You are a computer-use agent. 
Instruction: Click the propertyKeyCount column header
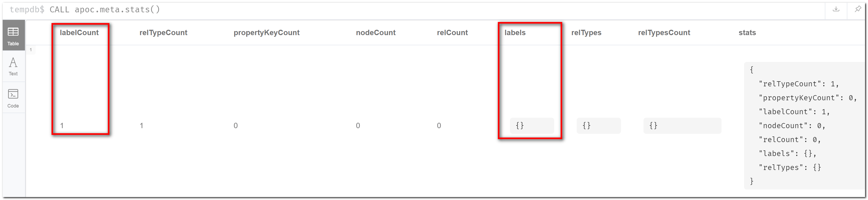[267, 32]
